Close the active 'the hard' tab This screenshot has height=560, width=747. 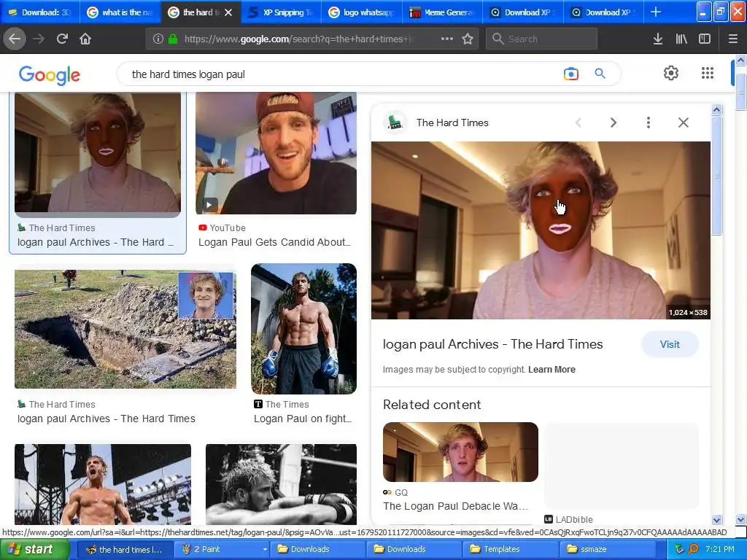tap(228, 12)
